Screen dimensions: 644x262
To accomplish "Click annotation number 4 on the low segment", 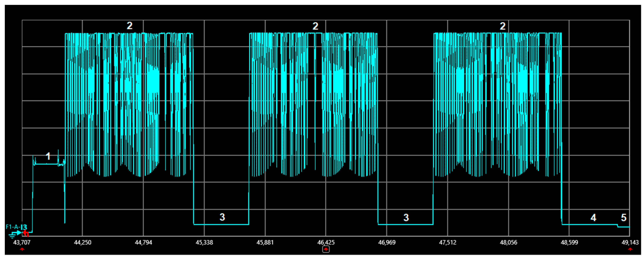I will click(593, 217).
